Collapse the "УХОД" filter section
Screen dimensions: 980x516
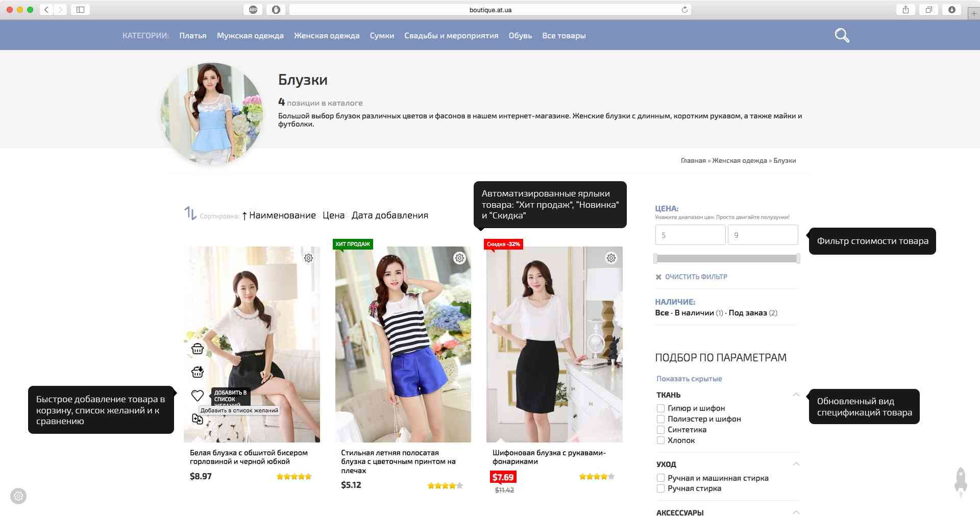coord(796,464)
